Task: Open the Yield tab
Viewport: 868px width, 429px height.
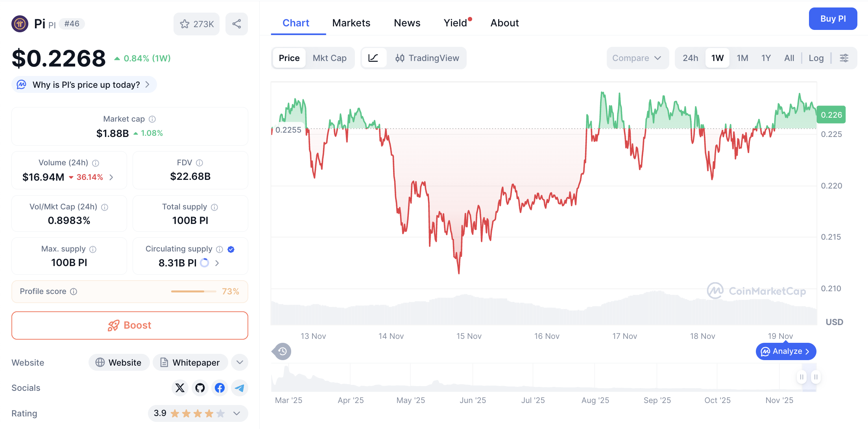Action: [456, 22]
